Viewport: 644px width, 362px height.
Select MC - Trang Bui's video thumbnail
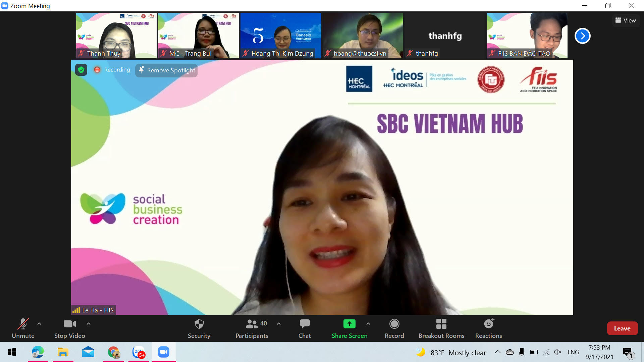[199, 36]
